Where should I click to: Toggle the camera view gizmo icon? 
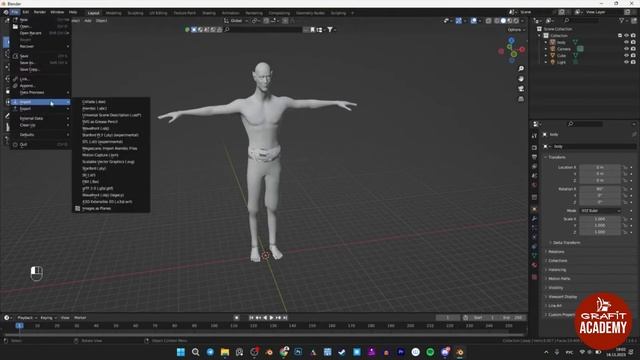pyautogui.click(x=521, y=89)
